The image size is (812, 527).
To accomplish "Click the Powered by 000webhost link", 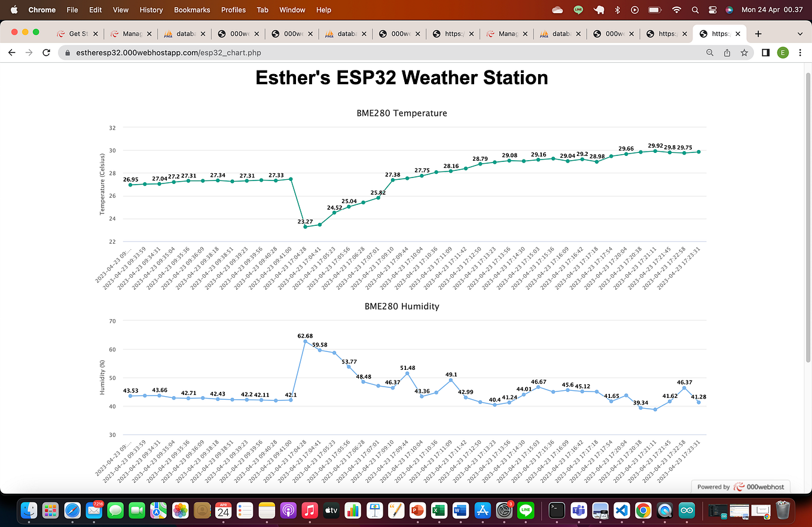I will coord(740,486).
